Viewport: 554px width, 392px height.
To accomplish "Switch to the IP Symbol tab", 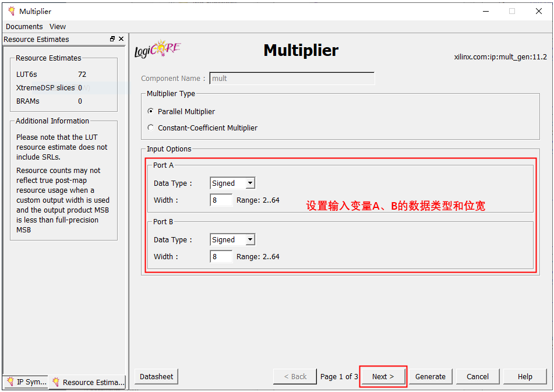I will [26, 382].
